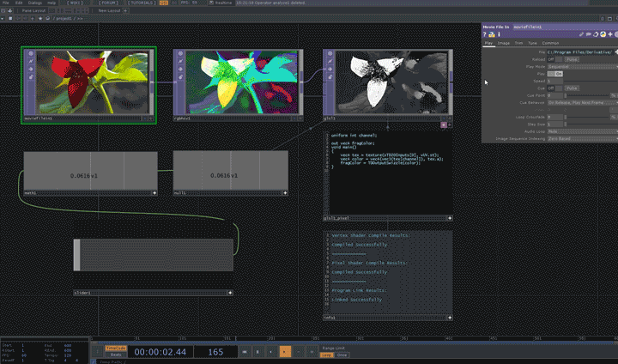Click the pink docked-operators icon under glsl1

click(444, 125)
